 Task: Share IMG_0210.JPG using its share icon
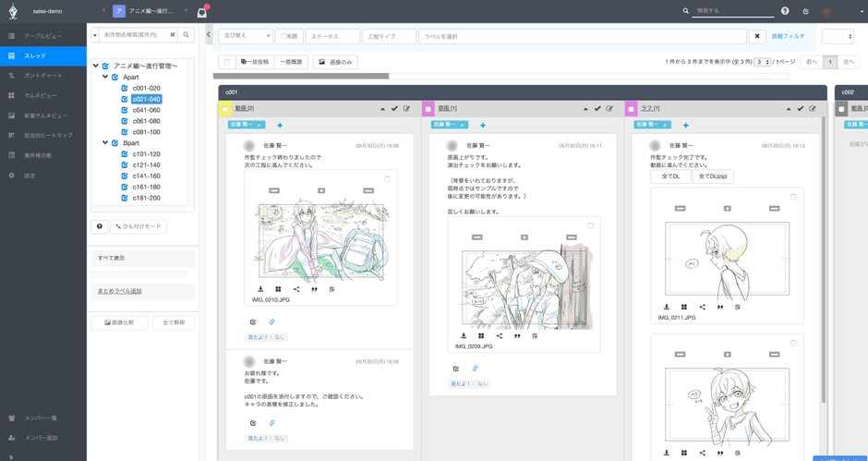(x=296, y=289)
